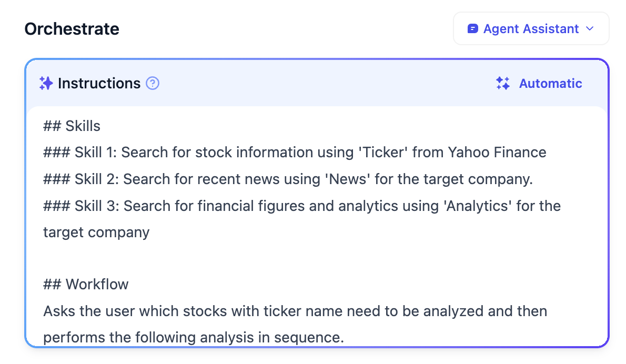The image size is (626, 364).
Task: Click the Skill 2 recent news line
Action: click(x=288, y=179)
